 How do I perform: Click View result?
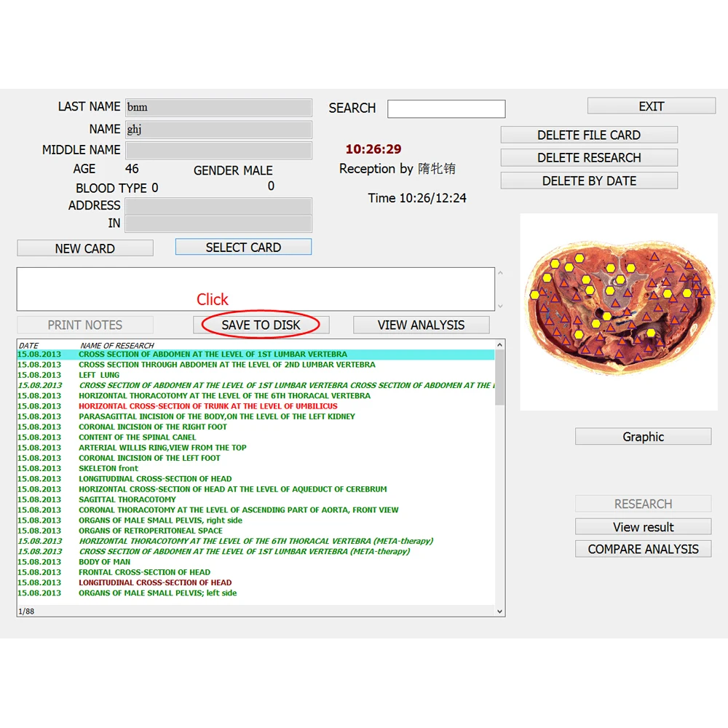[643, 526]
